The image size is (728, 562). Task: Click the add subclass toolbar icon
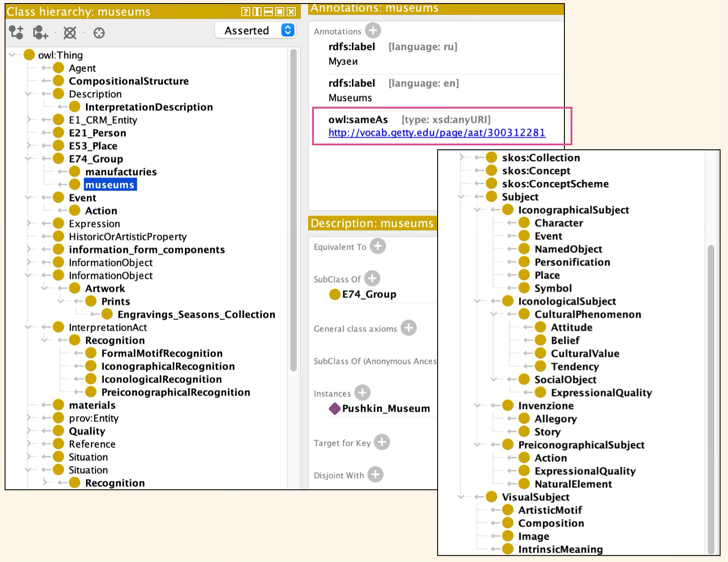16,32
